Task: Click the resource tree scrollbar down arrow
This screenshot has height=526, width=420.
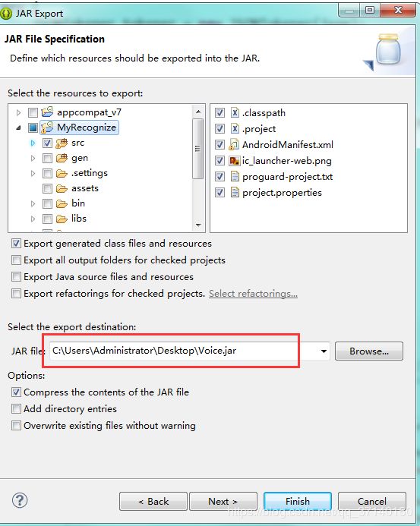Action: [198, 225]
